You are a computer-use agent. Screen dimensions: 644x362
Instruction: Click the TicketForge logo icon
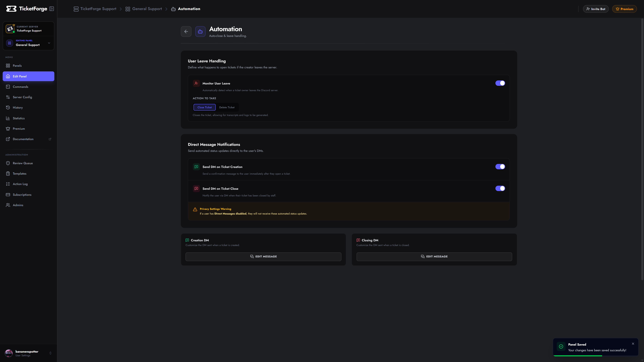(x=11, y=9)
